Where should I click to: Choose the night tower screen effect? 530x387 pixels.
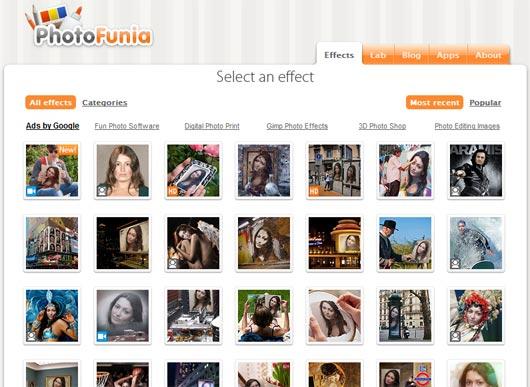(335, 243)
